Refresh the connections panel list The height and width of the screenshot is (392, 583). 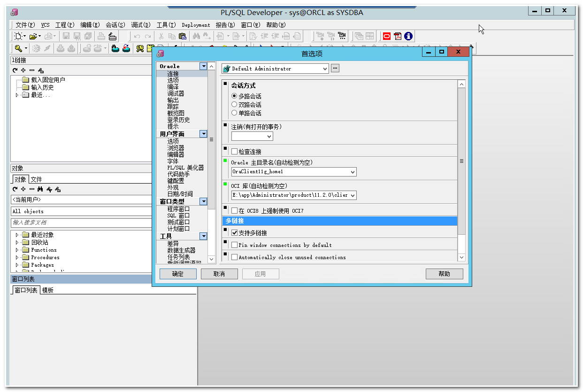tap(15, 70)
